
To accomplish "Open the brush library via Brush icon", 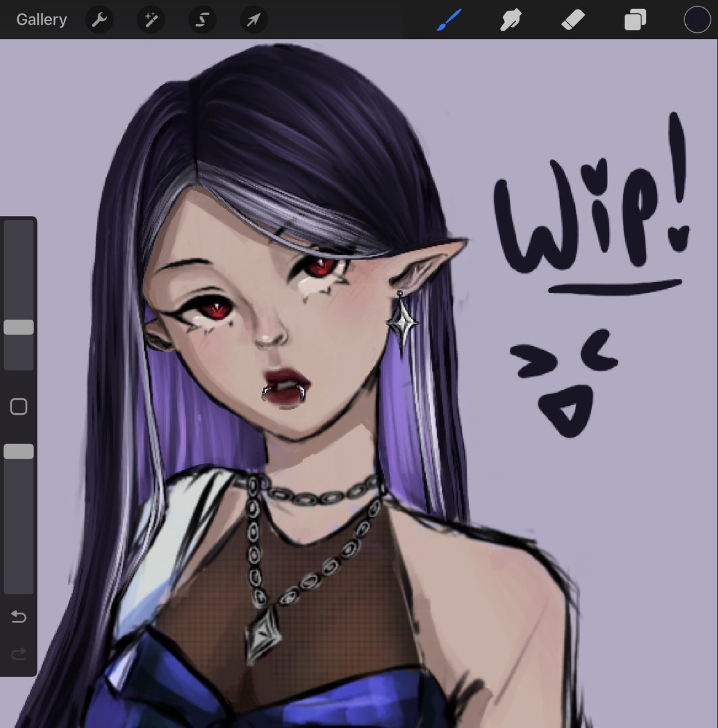I will point(449,19).
